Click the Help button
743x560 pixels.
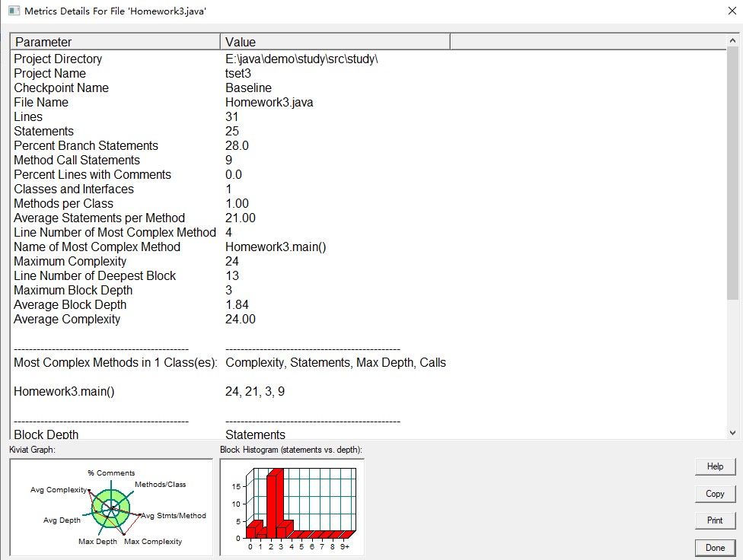click(715, 466)
